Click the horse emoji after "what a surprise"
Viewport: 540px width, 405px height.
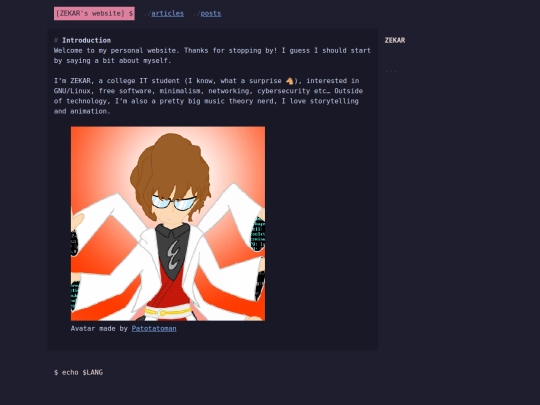pos(290,81)
